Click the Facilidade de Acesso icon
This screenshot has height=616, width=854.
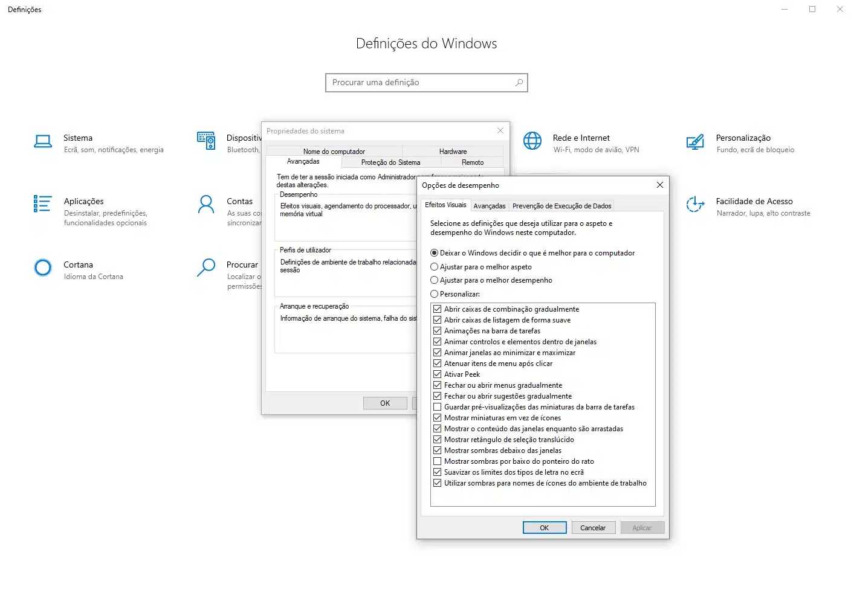(x=695, y=205)
